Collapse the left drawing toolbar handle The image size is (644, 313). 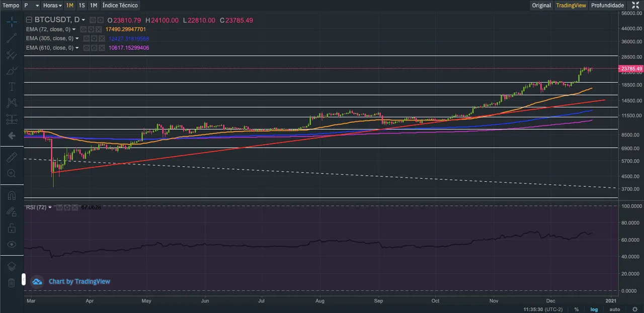23,279
